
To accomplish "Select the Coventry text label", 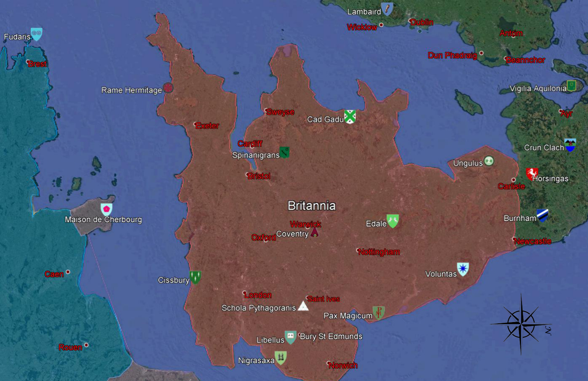I will click(292, 234).
